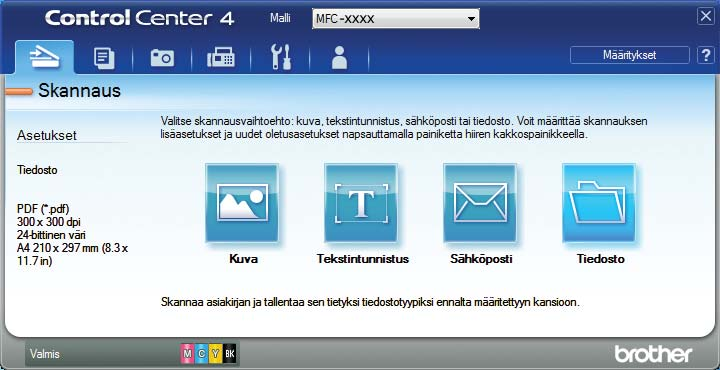Screen dimensions: 720x370
Task: Close the ControlCenter 4 window
Action: 705,17
